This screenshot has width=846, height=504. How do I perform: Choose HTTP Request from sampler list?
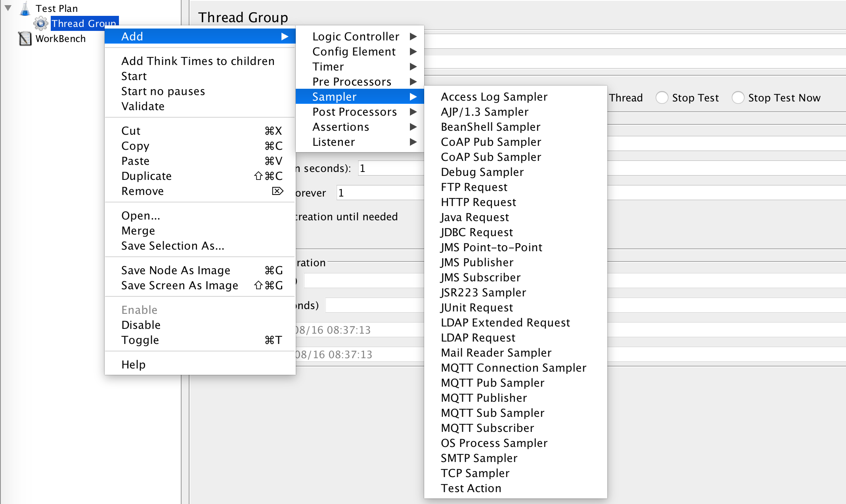coord(478,202)
